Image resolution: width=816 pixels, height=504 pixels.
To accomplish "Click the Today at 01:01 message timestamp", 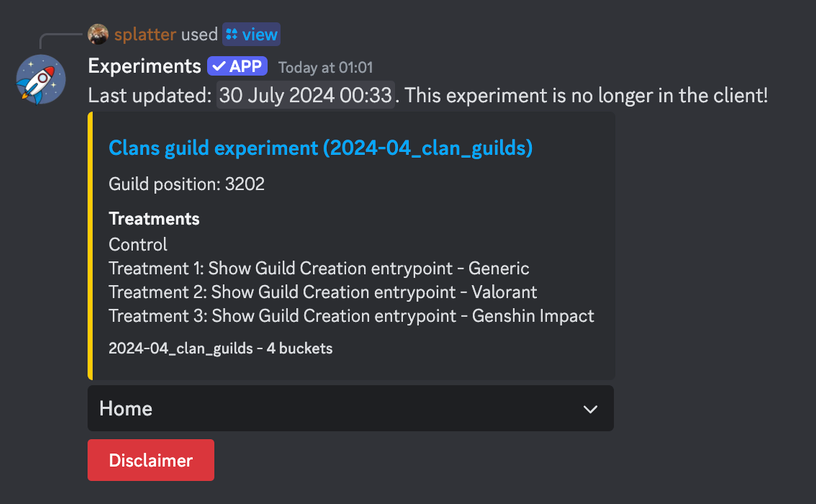I will 325,67.
